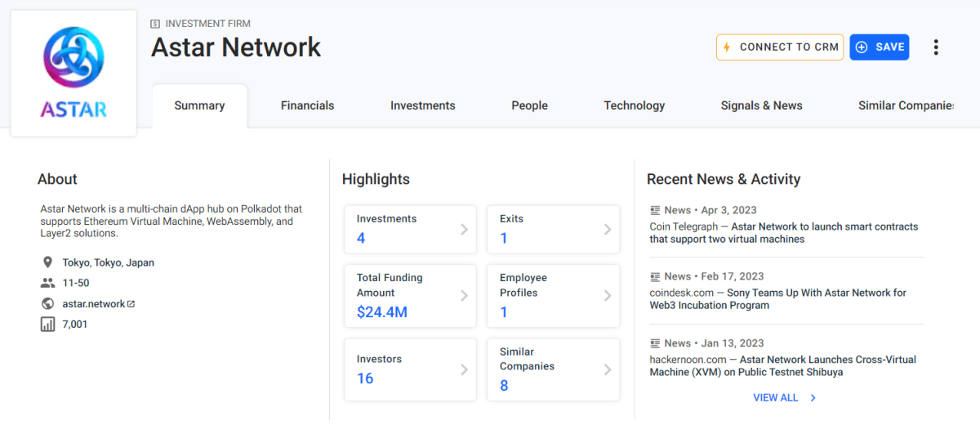Screen dimensions: 980x430
Task: Expand the Investors highlight chevron
Action: click(x=464, y=370)
